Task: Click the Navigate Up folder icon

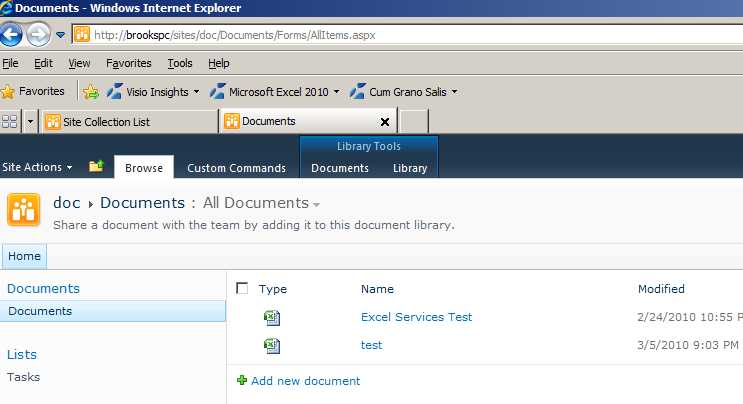Action: [x=96, y=167]
